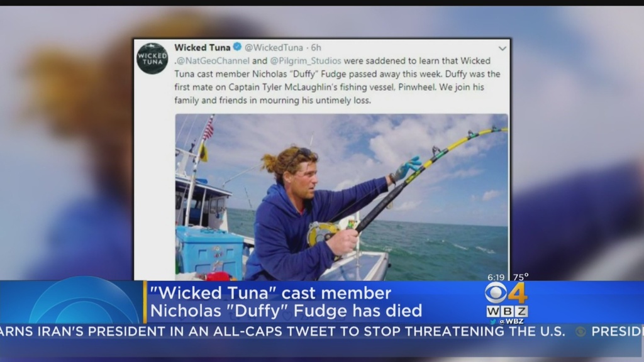Click the ticker separator CBS eye icon
The height and width of the screenshot is (362, 644).
pyautogui.click(x=580, y=332)
